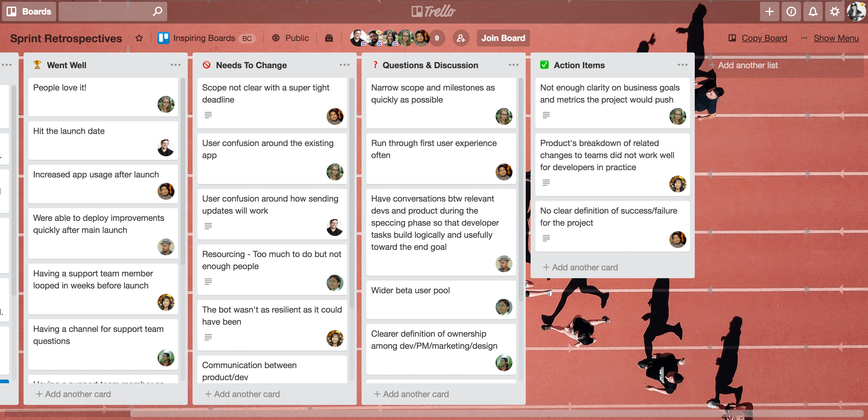
Task: Toggle the board member invite button
Action: coord(461,38)
